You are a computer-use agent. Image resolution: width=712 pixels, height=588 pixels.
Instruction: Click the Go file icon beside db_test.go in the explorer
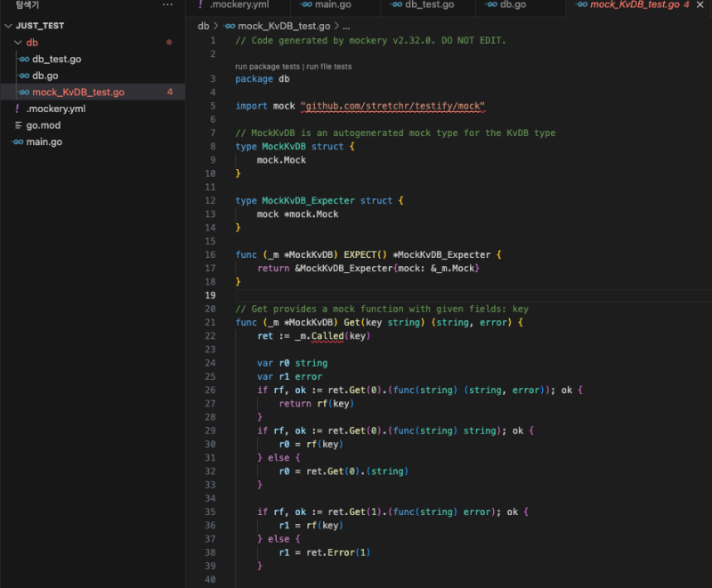(x=24, y=59)
